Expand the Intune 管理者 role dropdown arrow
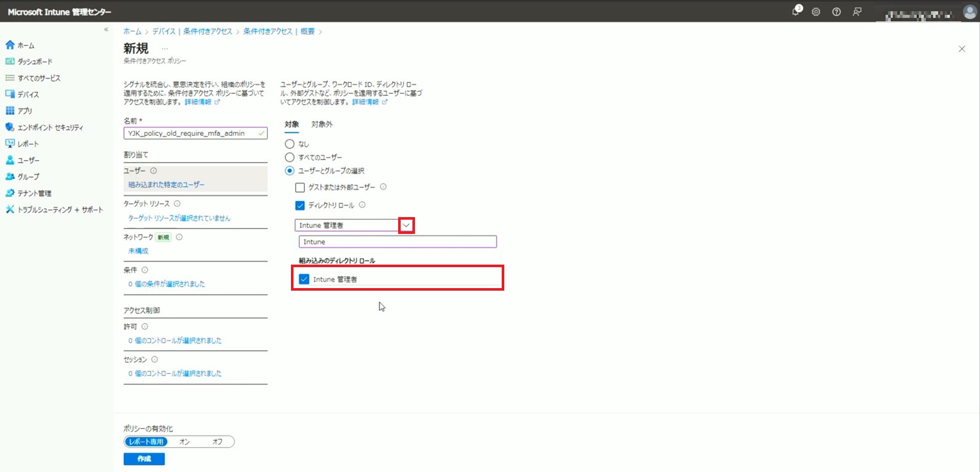The height and width of the screenshot is (472, 980). coord(406,225)
